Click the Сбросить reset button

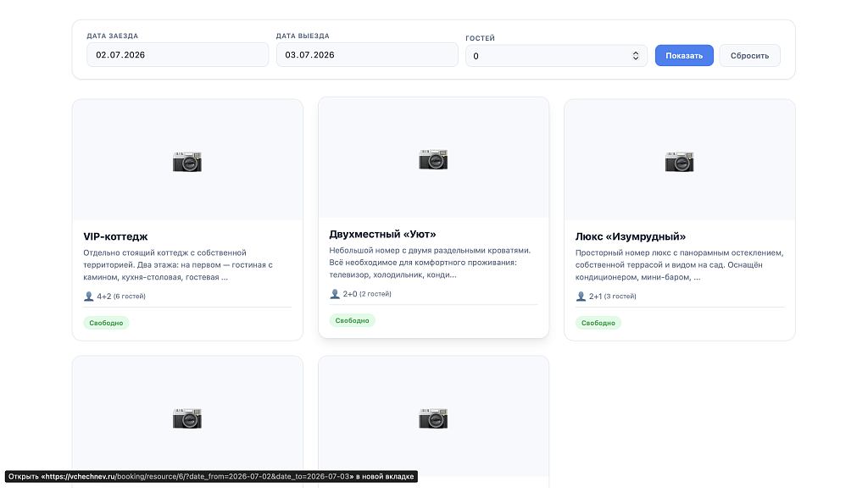coord(749,55)
